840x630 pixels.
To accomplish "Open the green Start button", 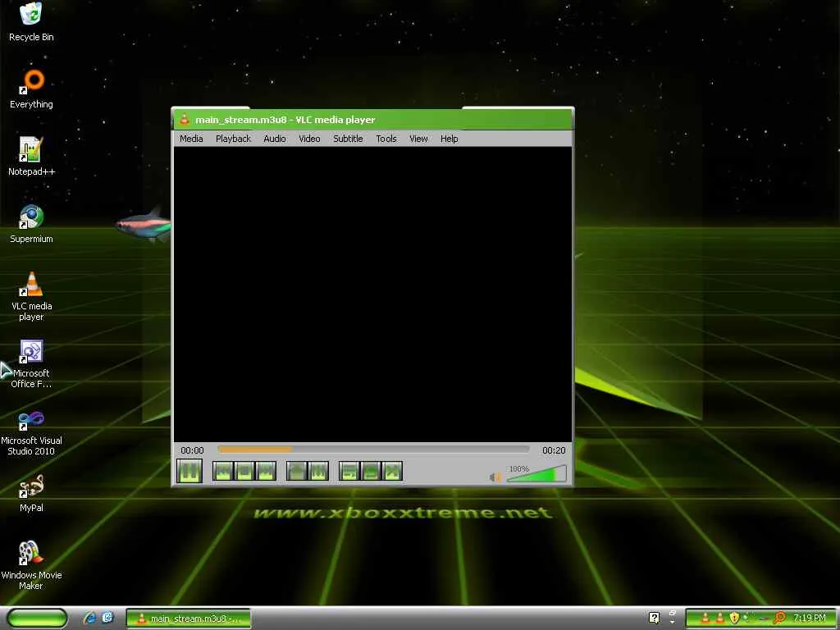I will pos(37,619).
